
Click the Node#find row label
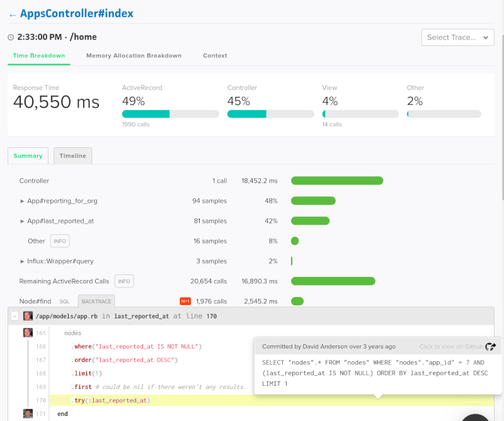(35, 301)
